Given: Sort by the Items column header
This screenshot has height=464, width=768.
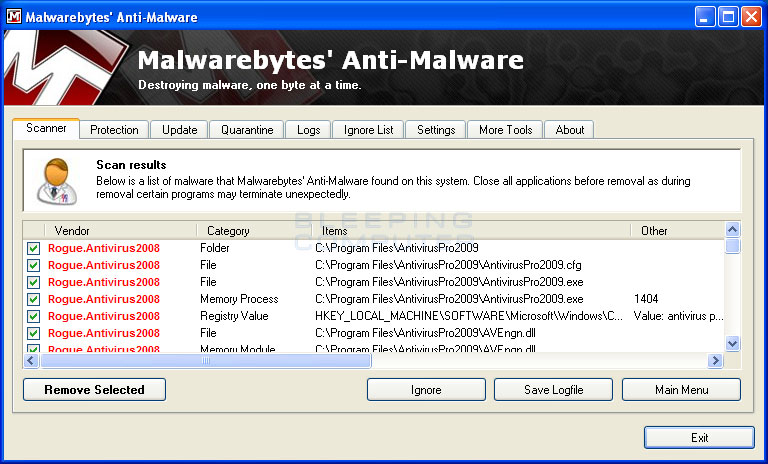Looking at the screenshot, I should tap(471, 231).
